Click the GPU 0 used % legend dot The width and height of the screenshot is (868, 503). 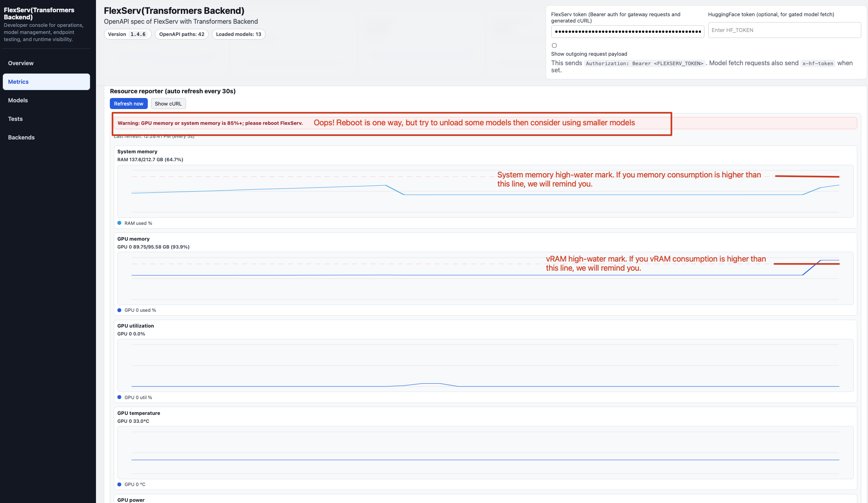[119, 310]
